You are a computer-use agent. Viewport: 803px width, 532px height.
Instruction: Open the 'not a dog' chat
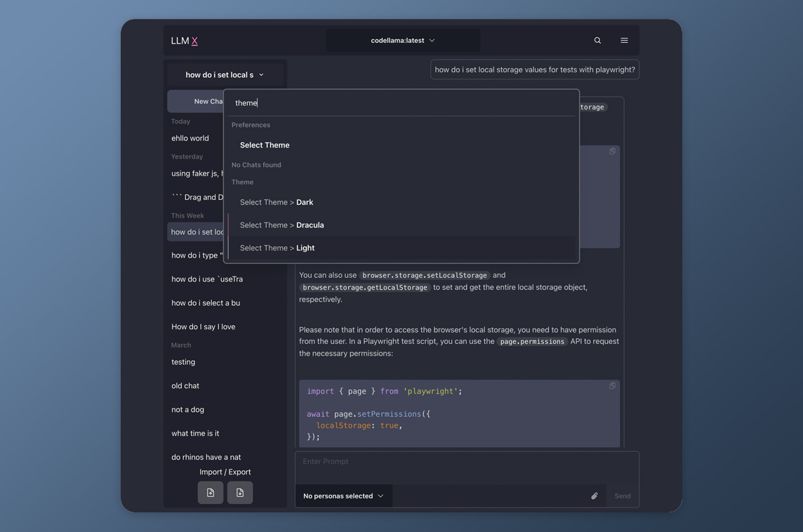(x=225, y=410)
